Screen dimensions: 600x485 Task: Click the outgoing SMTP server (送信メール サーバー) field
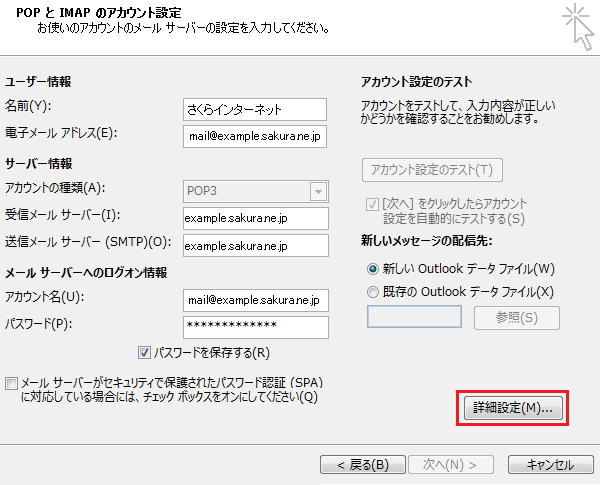(x=255, y=245)
